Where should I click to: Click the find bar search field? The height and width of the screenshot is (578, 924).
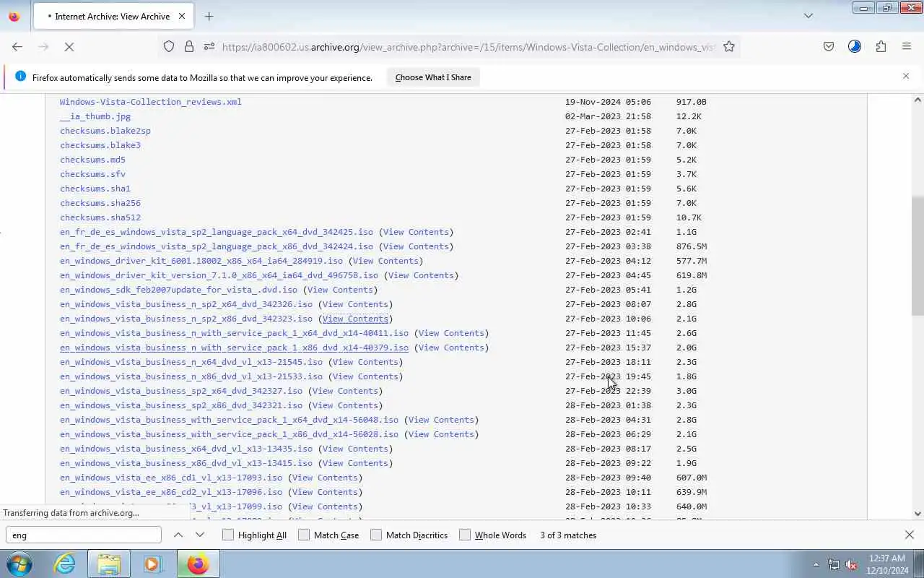84,535
